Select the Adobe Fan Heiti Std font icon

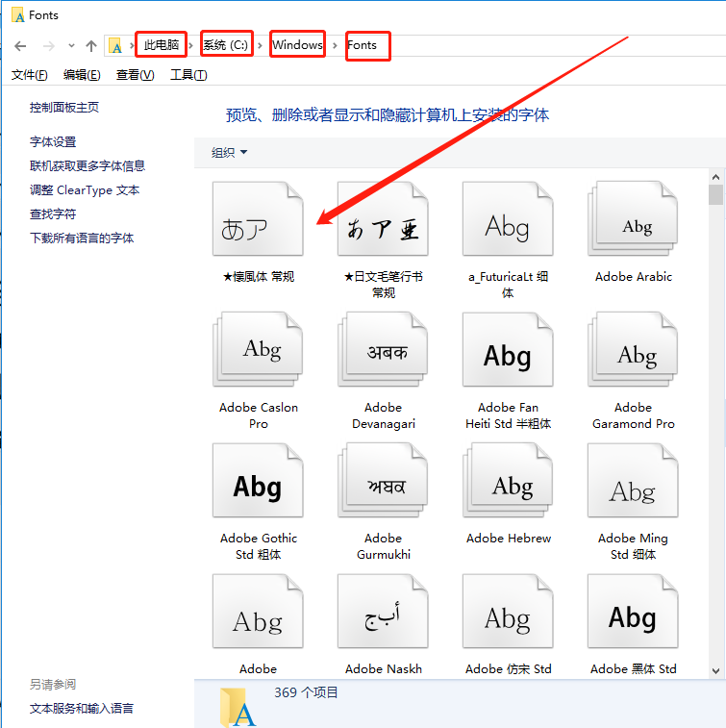(x=508, y=349)
